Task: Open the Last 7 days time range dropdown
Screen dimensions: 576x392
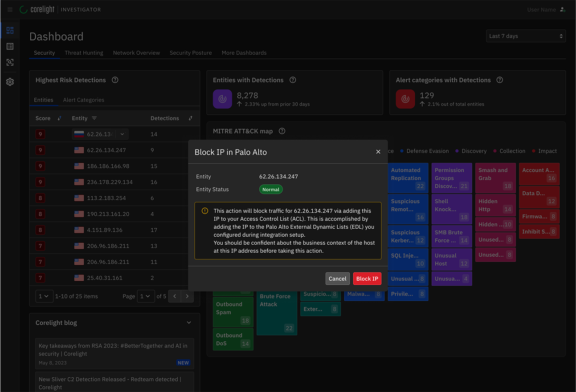Action: tap(526, 36)
